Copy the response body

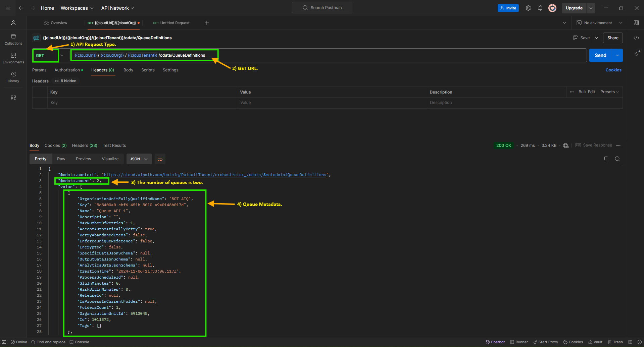pyautogui.click(x=607, y=159)
